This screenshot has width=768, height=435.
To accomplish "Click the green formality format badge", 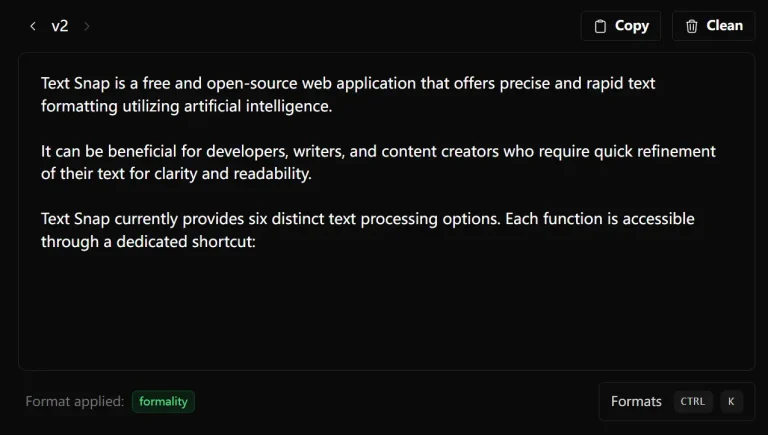I will [163, 401].
